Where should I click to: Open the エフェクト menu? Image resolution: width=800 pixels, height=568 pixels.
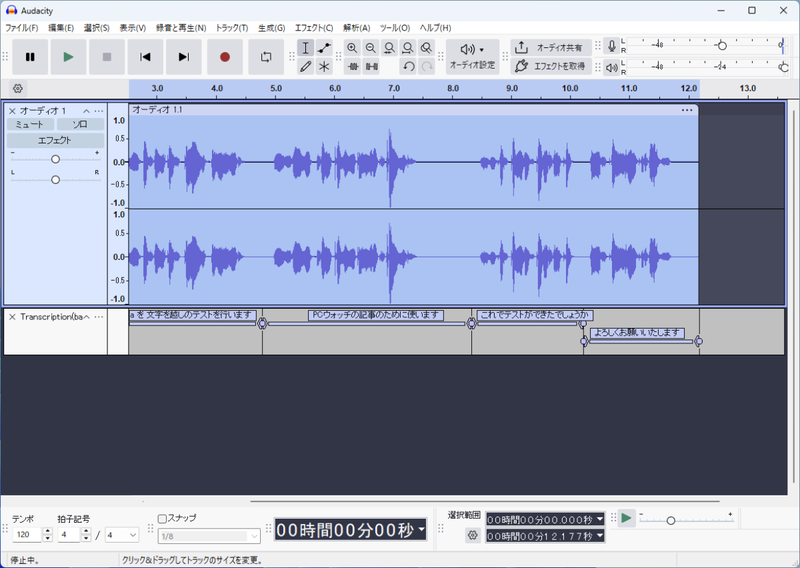click(x=314, y=28)
